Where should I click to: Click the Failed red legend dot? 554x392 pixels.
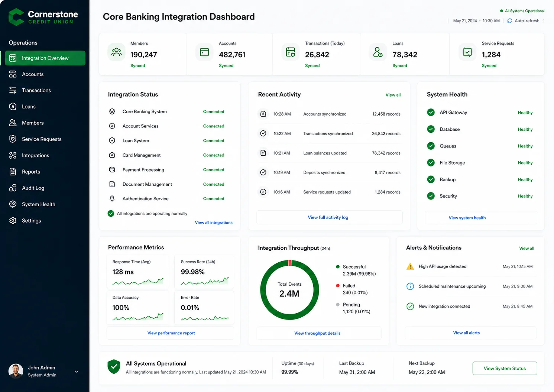tap(338, 286)
